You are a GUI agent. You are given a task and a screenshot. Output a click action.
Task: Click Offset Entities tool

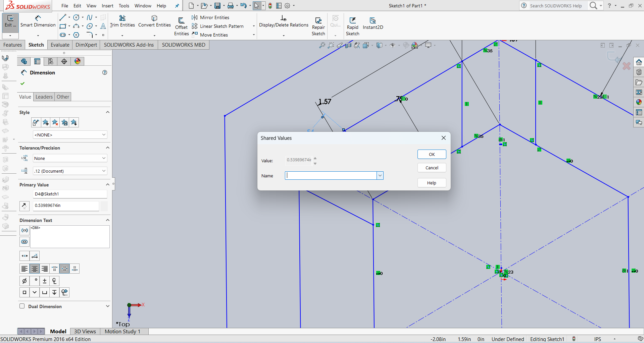(x=181, y=26)
